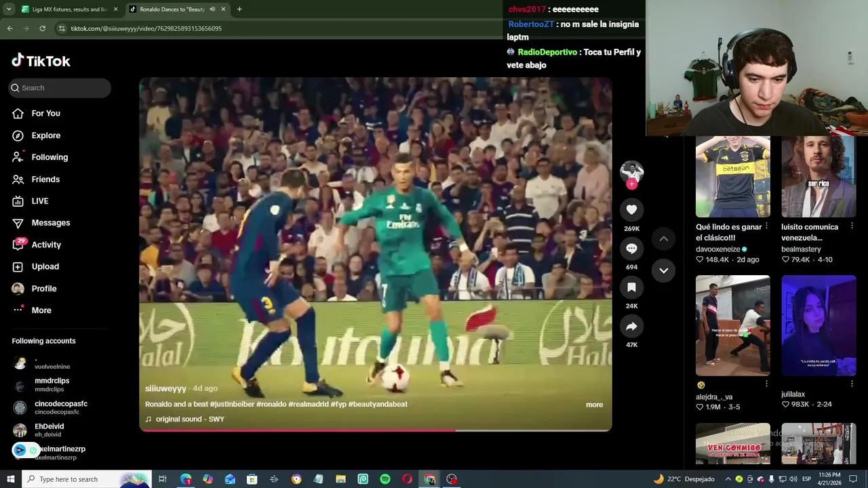Go to next video with down chevron
Image resolution: width=868 pixels, height=488 pixels.
[x=664, y=270]
